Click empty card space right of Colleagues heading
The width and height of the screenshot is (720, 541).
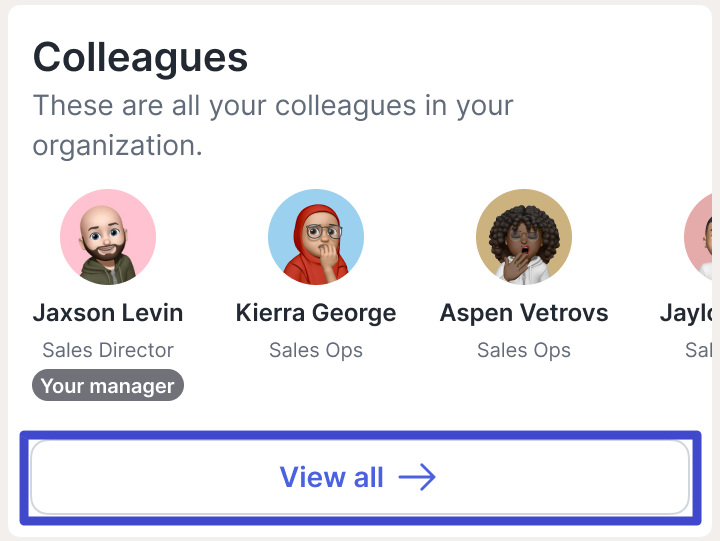(x=480, y=57)
